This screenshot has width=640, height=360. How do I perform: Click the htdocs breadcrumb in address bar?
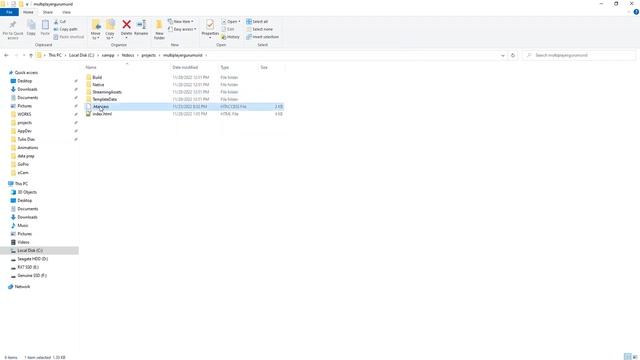[128, 55]
